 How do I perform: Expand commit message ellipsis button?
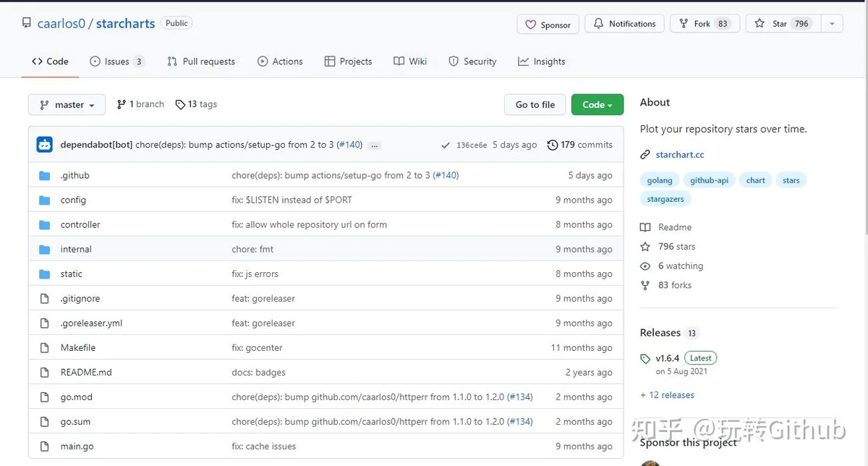pyautogui.click(x=374, y=145)
